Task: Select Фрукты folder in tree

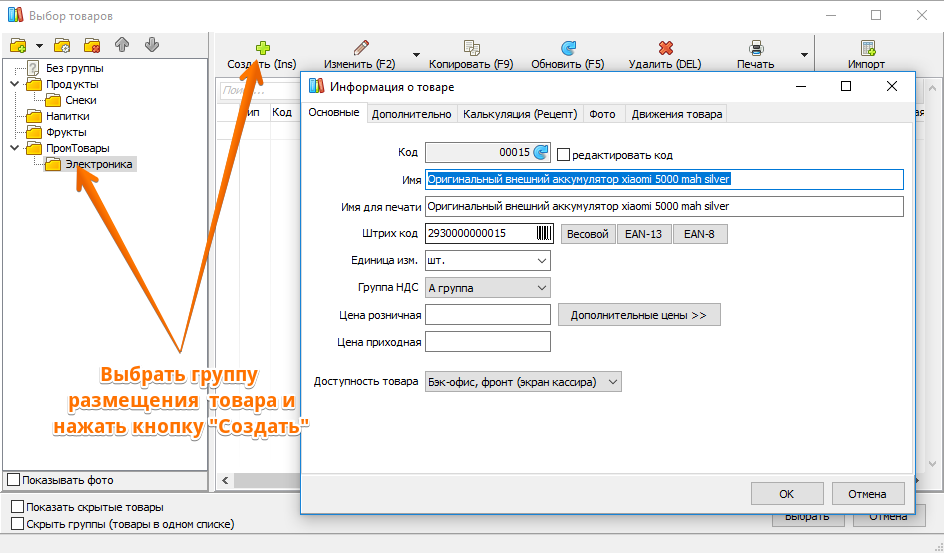Action: 66,132
